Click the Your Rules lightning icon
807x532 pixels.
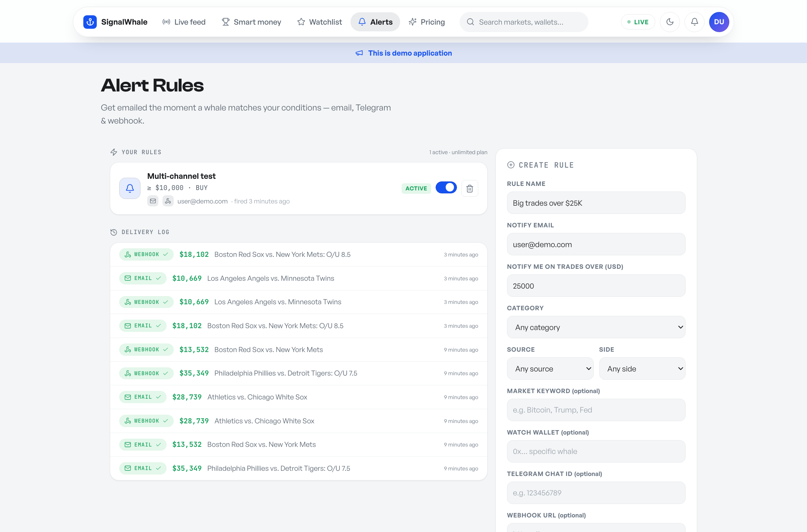pos(114,152)
